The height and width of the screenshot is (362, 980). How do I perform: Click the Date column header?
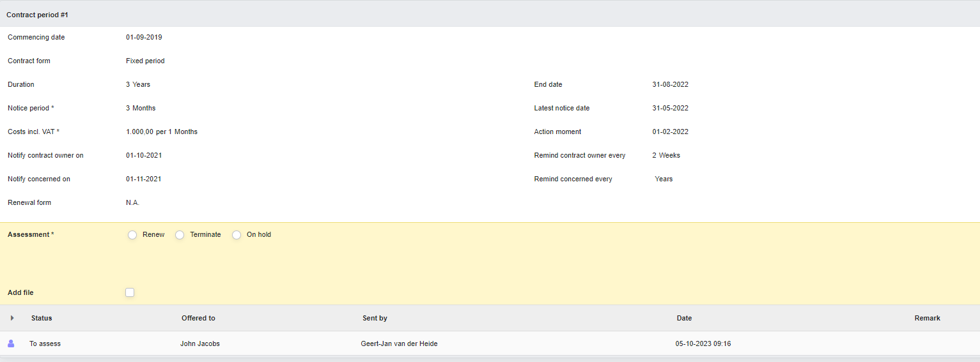(684, 318)
